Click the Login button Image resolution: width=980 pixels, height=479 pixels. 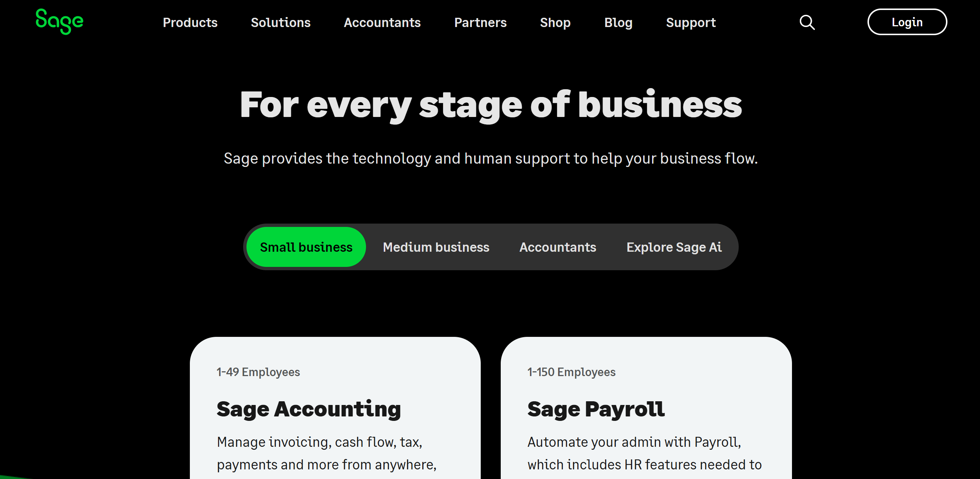pyautogui.click(x=907, y=22)
